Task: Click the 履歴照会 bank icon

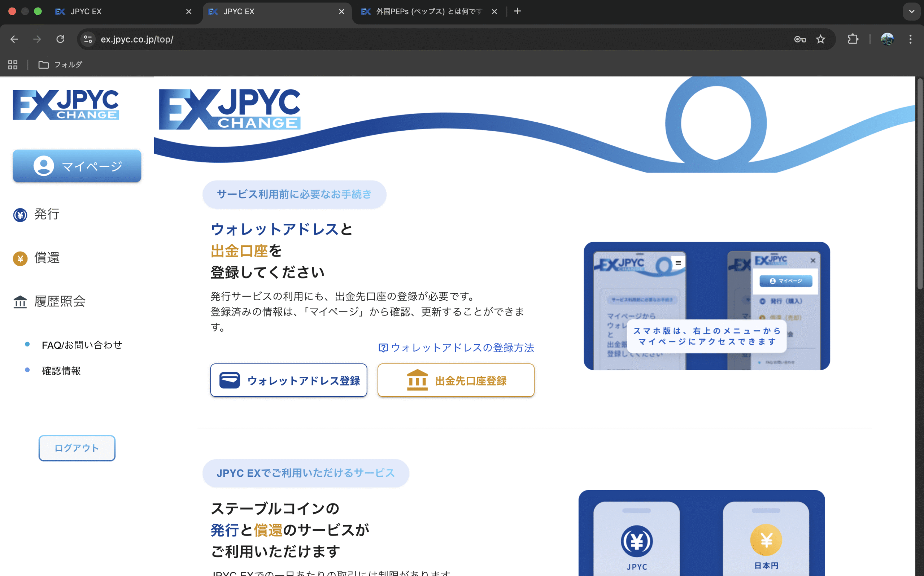Action: click(x=20, y=302)
